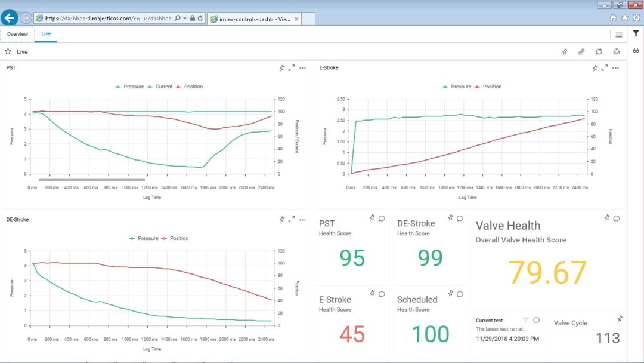Refresh the dashboard data
Image resolution: width=644 pixels, height=363 pixels.
click(x=599, y=51)
